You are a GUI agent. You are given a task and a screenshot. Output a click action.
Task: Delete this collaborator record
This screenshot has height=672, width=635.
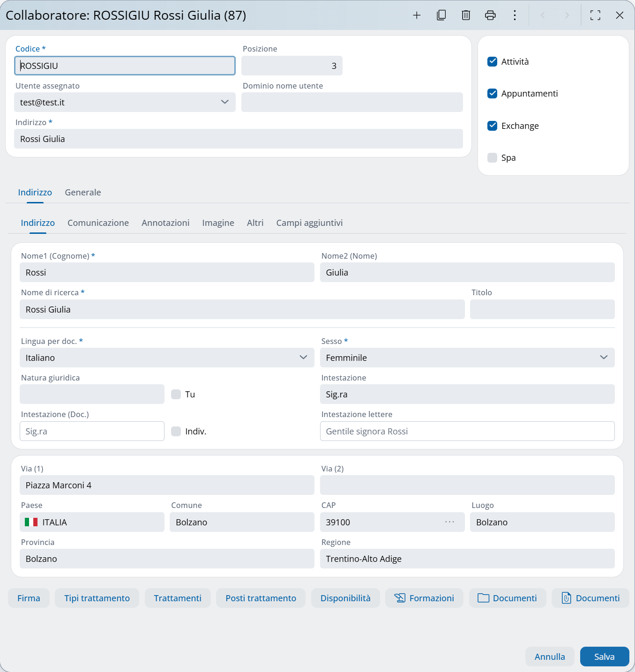(x=465, y=15)
